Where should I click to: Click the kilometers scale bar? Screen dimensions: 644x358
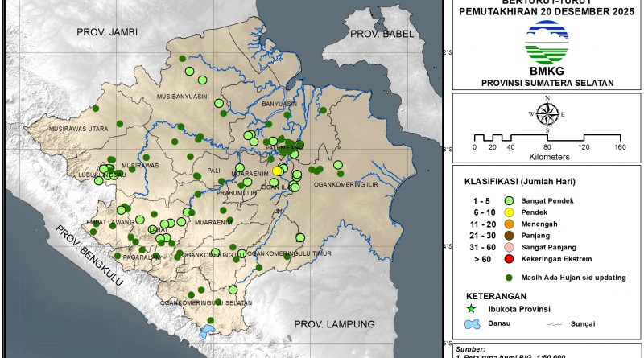[x=547, y=138]
